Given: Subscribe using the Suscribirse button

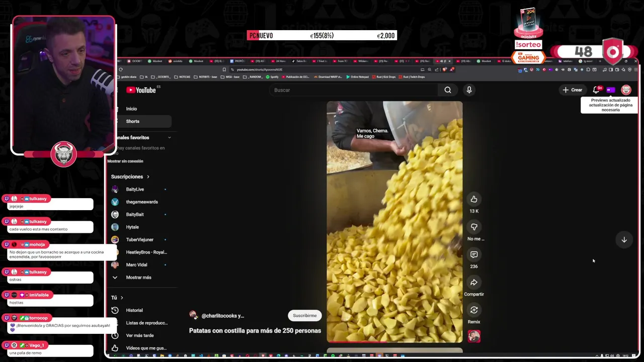Looking at the screenshot, I should tap(305, 315).
